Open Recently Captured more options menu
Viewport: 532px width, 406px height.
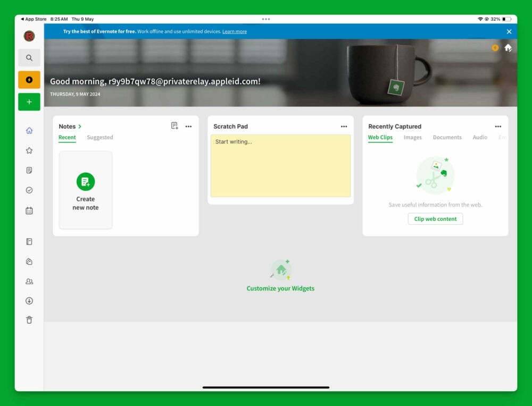498,126
